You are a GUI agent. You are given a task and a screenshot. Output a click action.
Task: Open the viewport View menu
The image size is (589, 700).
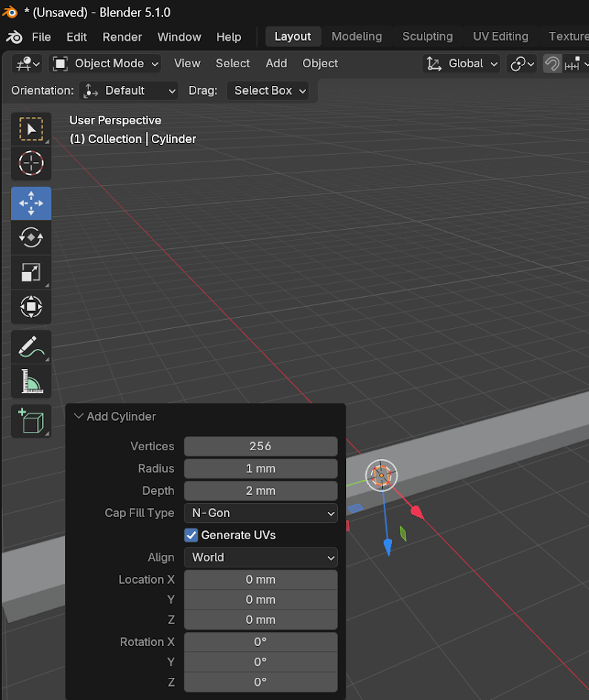point(187,64)
